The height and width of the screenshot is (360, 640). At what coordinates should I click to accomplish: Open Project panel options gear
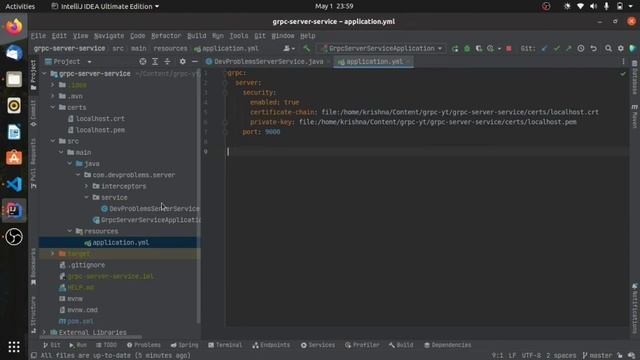pos(182,62)
